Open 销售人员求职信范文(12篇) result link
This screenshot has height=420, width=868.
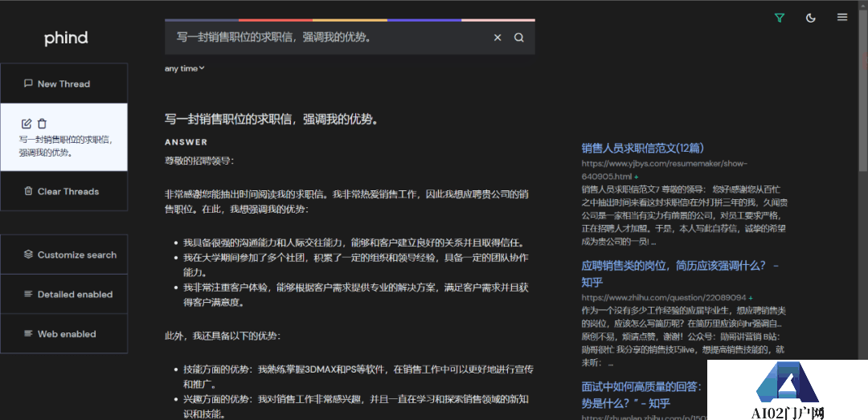(643, 149)
